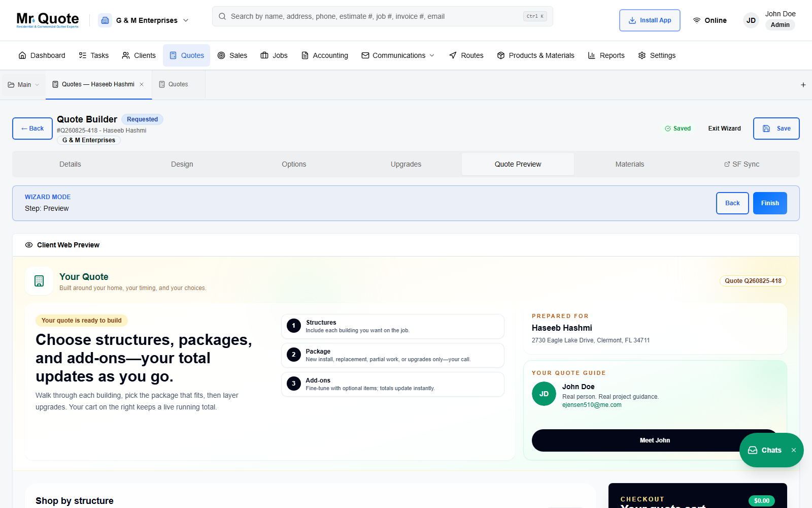Click the G & M Enterprises tag under title
The height and width of the screenshot is (508, 812).
click(89, 140)
